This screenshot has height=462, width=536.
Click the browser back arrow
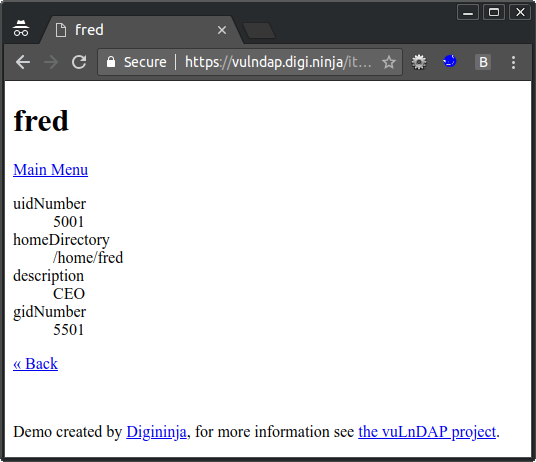[x=23, y=62]
